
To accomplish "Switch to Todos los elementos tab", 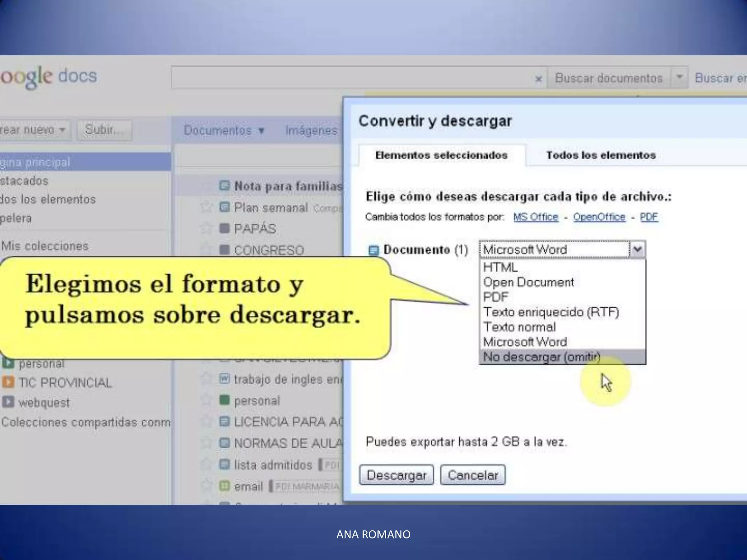I will [x=601, y=155].
